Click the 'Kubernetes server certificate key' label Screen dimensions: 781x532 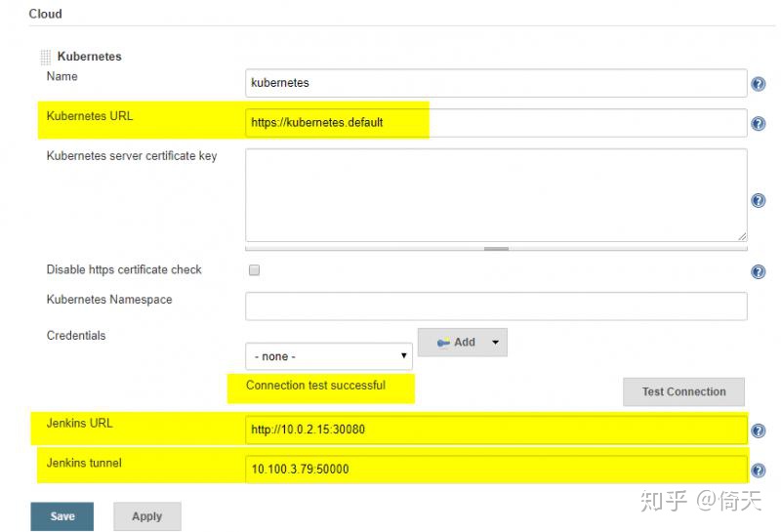[132, 156]
